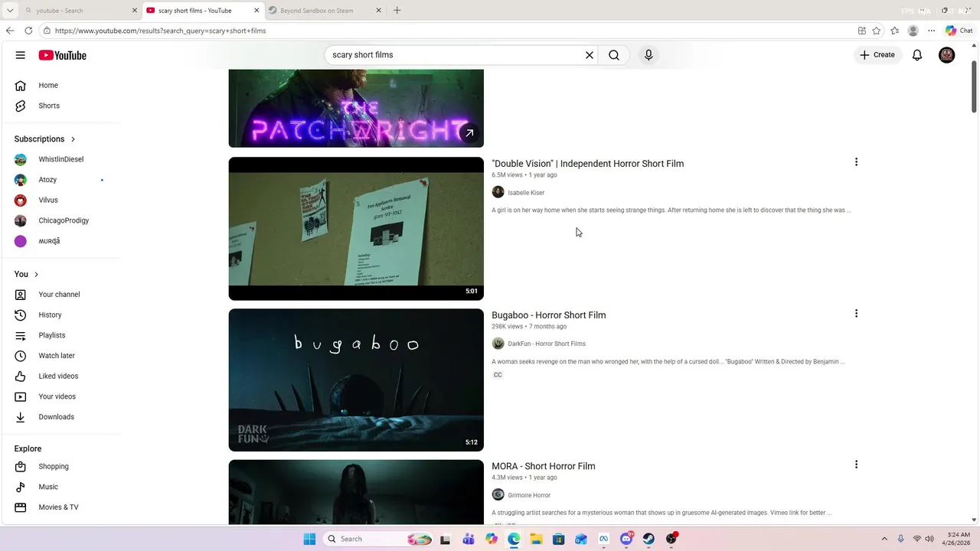Click Grimoire Horror channel avatar
This screenshot has height=551, width=980.
pos(498,495)
